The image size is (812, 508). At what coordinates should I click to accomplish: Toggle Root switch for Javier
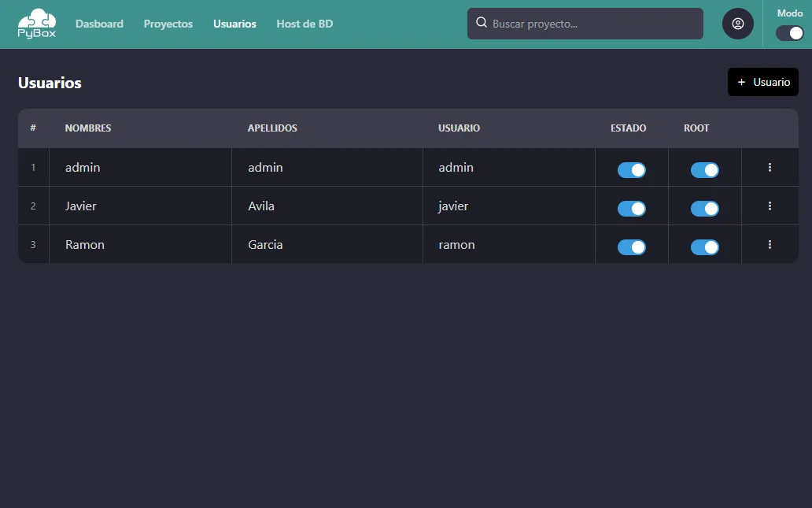[x=704, y=209]
